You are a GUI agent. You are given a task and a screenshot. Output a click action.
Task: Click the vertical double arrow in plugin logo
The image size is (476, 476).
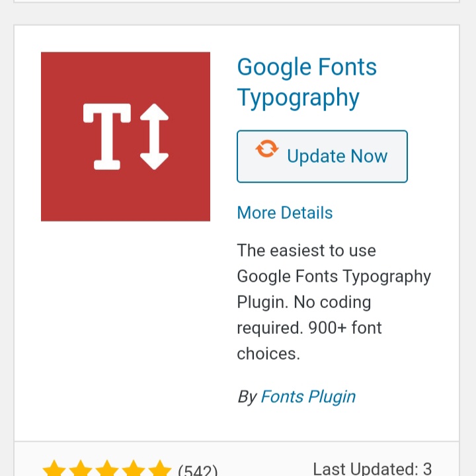pos(154,136)
